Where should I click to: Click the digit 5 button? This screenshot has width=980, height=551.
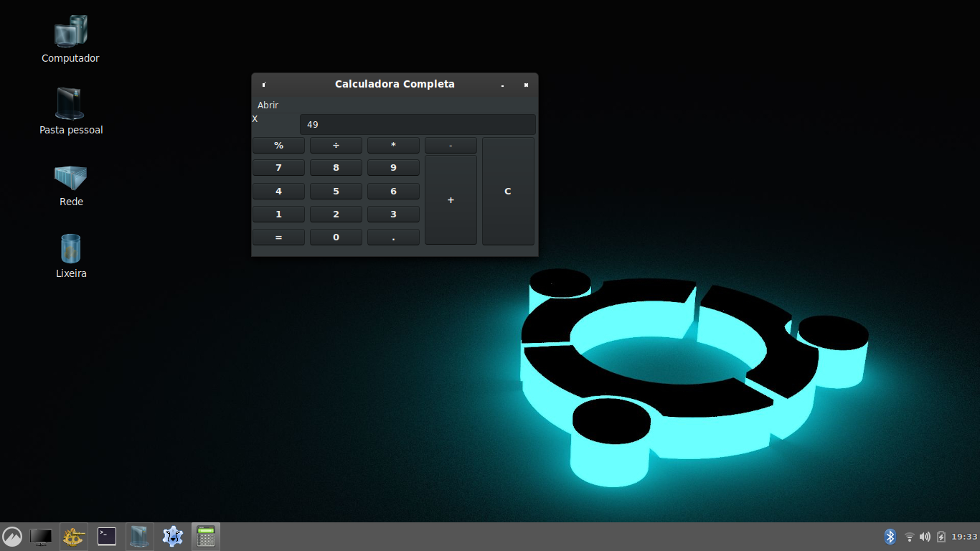(336, 191)
